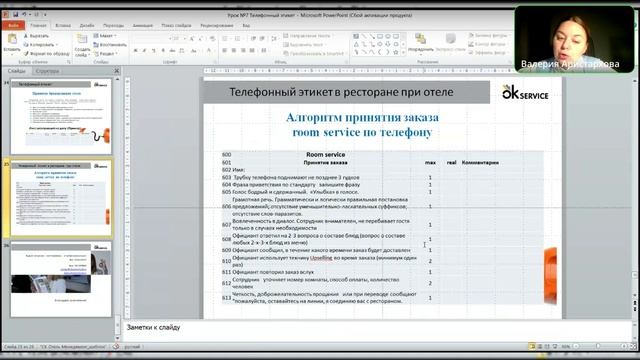Click Increase Font Size icon
This screenshot has height=360, width=640.
pyautogui.click(x=191, y=39)
